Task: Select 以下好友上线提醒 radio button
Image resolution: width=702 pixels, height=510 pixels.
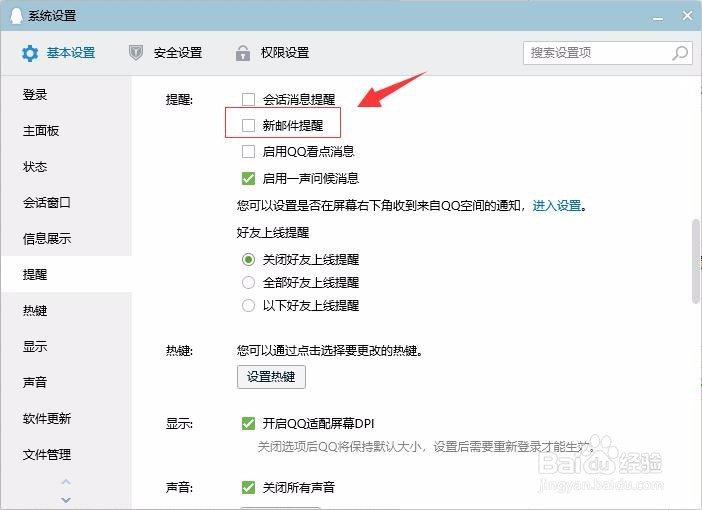Action: click(248, 306)
